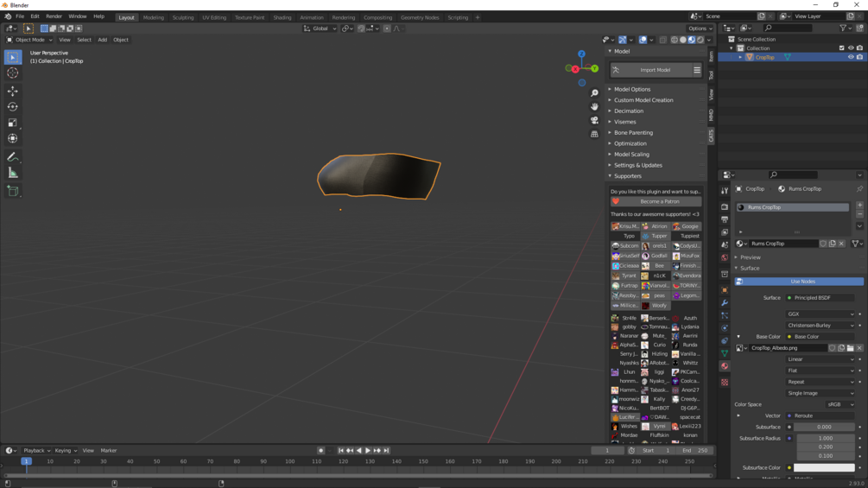Open the Color Space sRGB dropdown
868x488 pixels.
coord(840,404)
